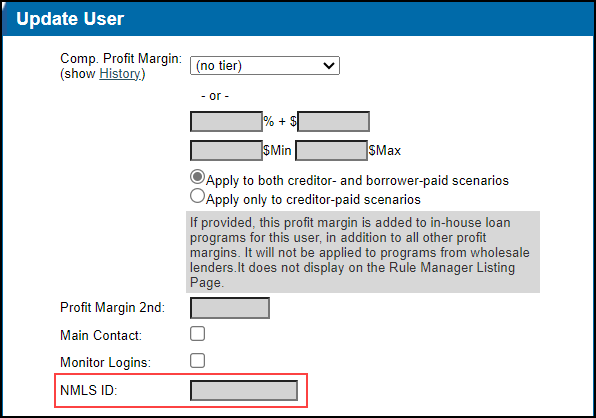Choose Apply only to creditor-paid scenarios radio
Viewport: 596px width, 418px height.
[197, 196]
